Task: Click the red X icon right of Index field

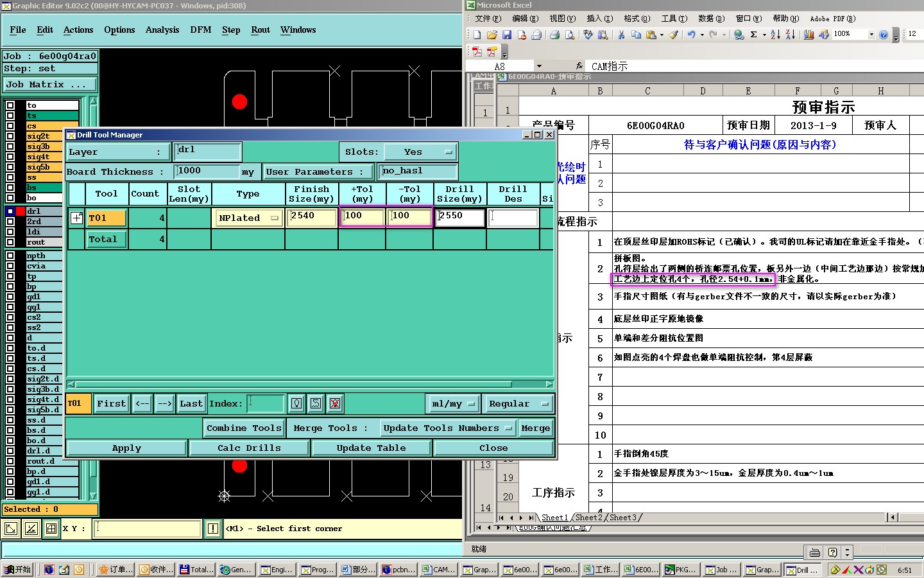Action: click(x=335, y=403)
